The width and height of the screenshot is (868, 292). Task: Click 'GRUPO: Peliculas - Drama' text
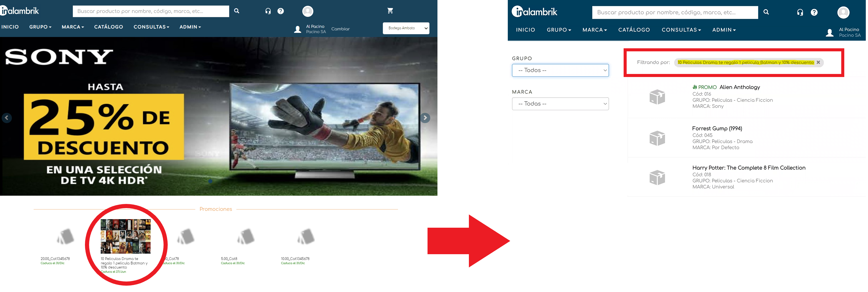[722, 142]
